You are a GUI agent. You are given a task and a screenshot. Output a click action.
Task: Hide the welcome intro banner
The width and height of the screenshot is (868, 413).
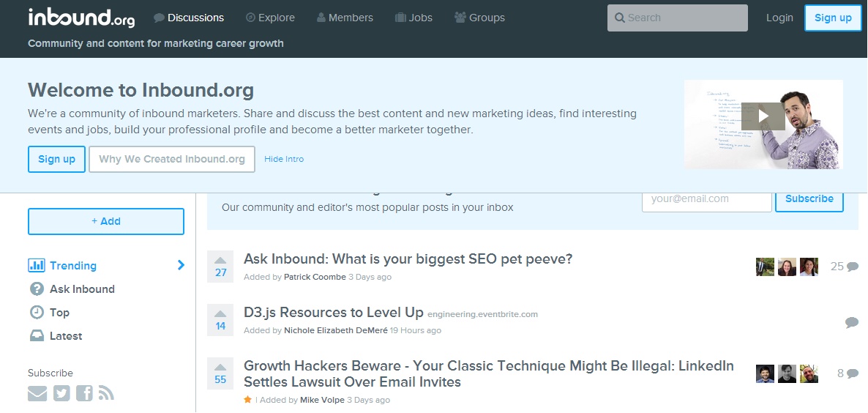click(x=284, y=159)
